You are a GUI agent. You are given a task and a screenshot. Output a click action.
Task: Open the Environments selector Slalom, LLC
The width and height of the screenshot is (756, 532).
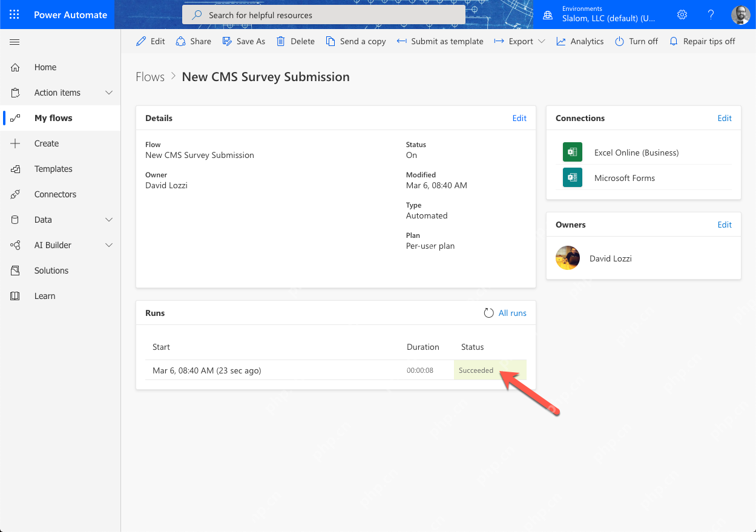(608, 18)
